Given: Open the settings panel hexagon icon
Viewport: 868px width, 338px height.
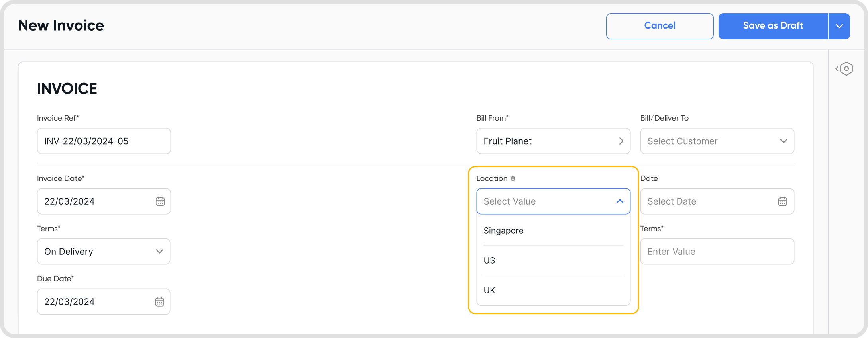Looking at the screenshot, I should point(846,69).
